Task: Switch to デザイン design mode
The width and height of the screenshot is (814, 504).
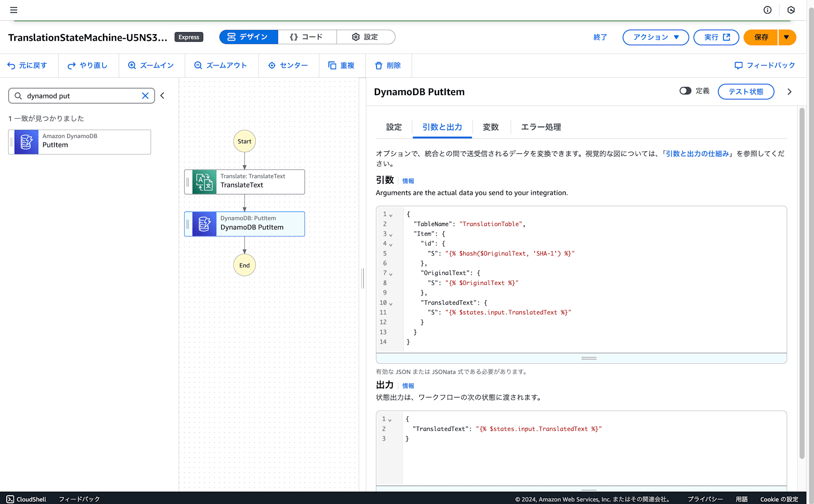Action: point(249,37)
